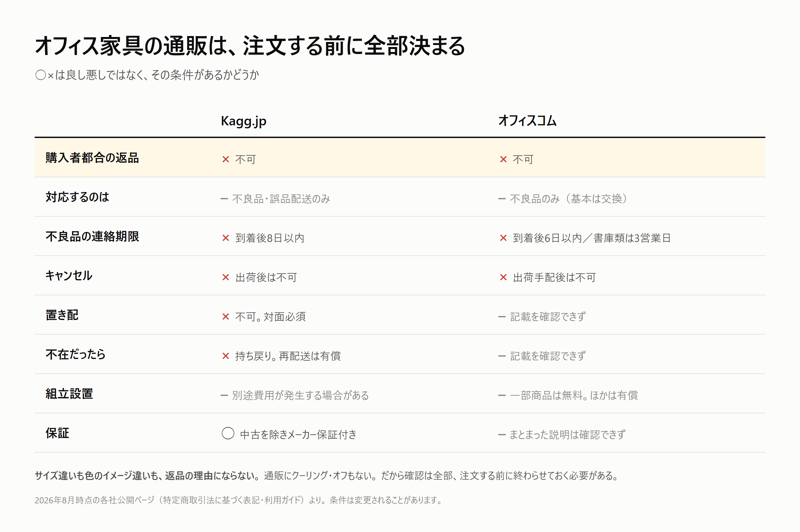Click the row label 不在だったら
The height and width of the screenshot is (532, 800).
click(76, 354)
